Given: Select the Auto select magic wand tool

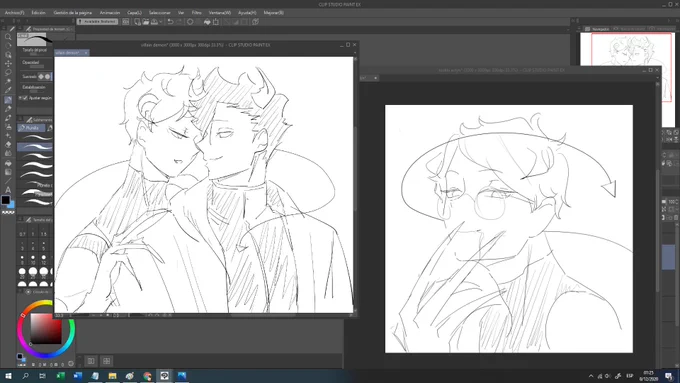Looking at the screenshot, I should pyautogui.click(x=8, y=82).
